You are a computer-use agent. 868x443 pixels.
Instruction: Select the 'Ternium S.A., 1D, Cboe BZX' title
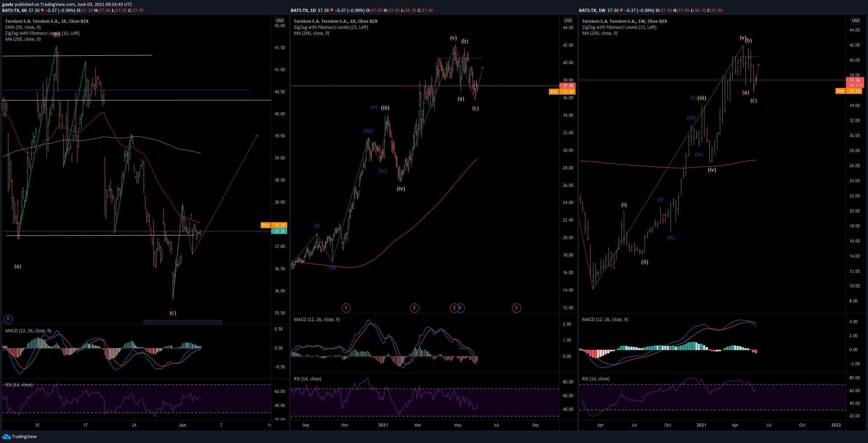pyautogui.click(x=336, y=21)
